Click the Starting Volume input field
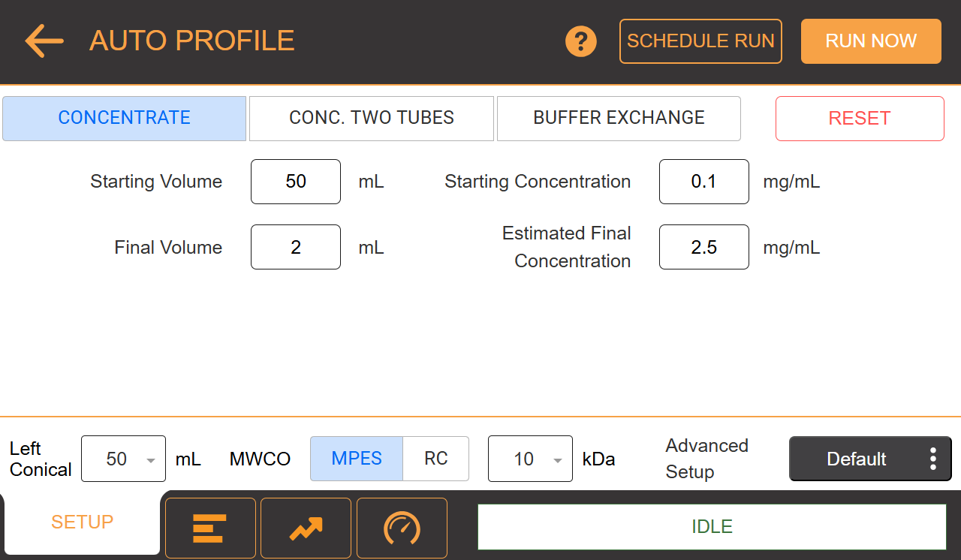Image resolution: width=961 pixels, height=560 pixels. pyautogui.click(x=296, y=182)
